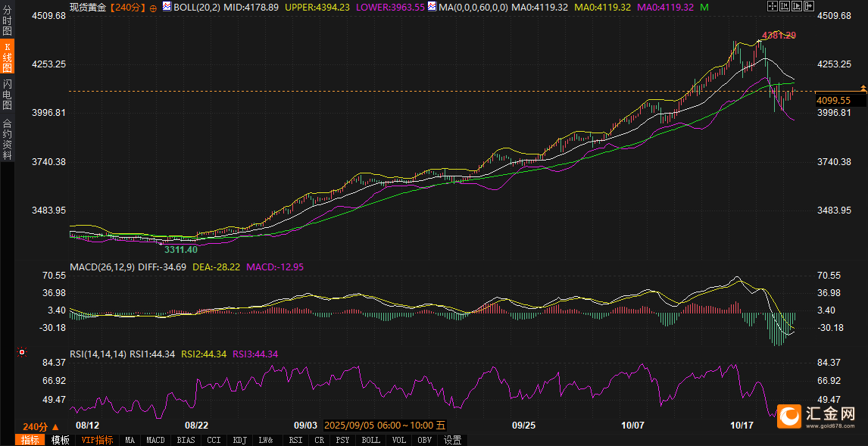This screenshot has width=868, height=446.
Task: Open the 设置 settings button
Action: coord(452,440)
